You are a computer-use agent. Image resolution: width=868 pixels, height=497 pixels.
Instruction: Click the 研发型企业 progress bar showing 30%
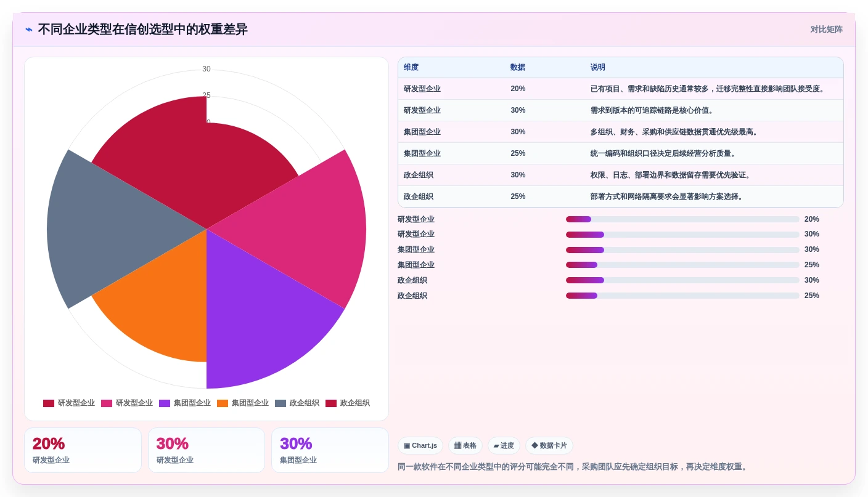tap(682, 235)
